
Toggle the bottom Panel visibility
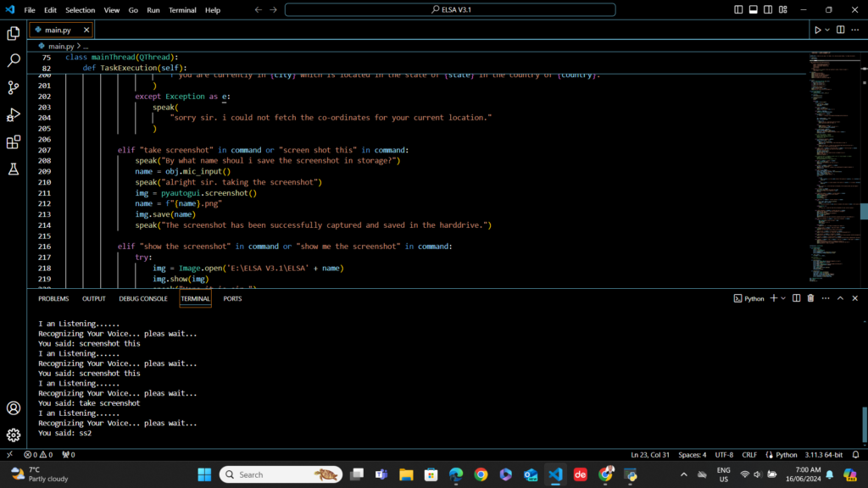(x=754, y=10)
